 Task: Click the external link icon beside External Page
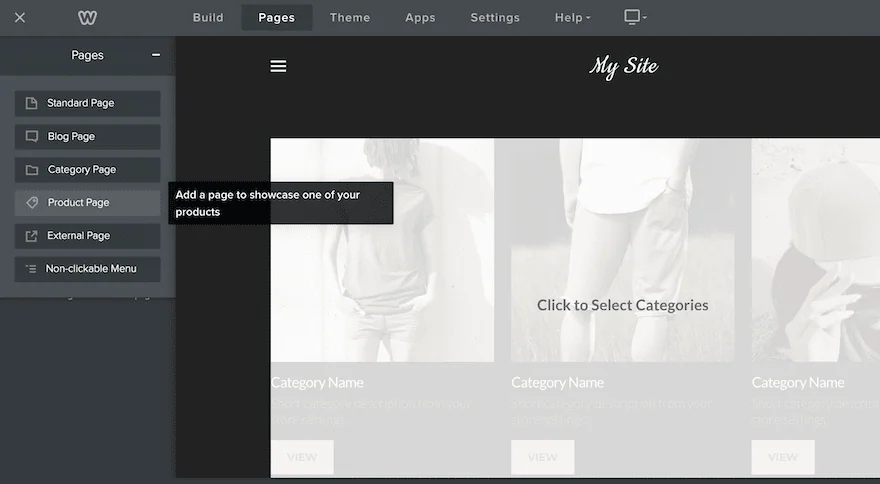click(31, 236)
